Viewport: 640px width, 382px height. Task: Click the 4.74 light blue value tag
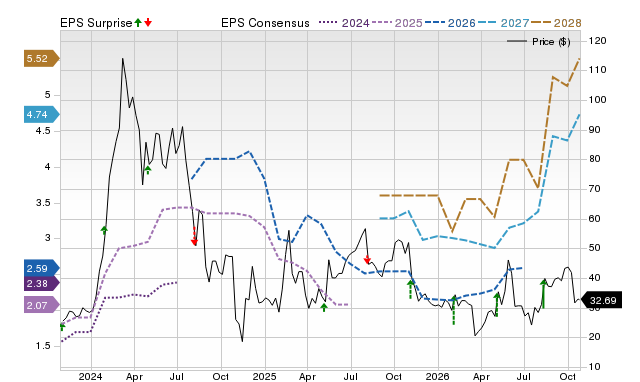42,114
